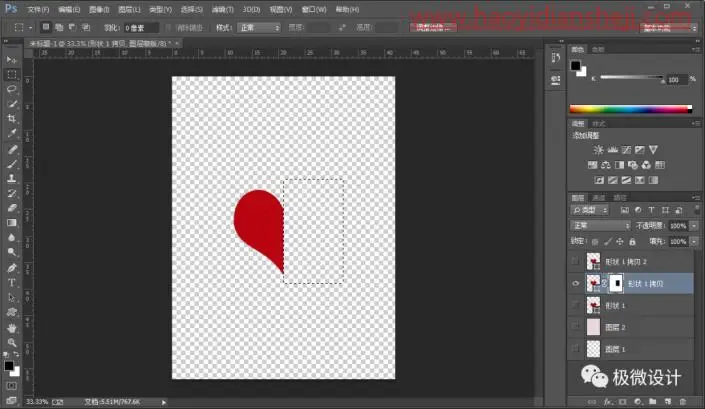705x409 pixels.
Task: Select the Eyedropper tool
Action: click(12, 133)
